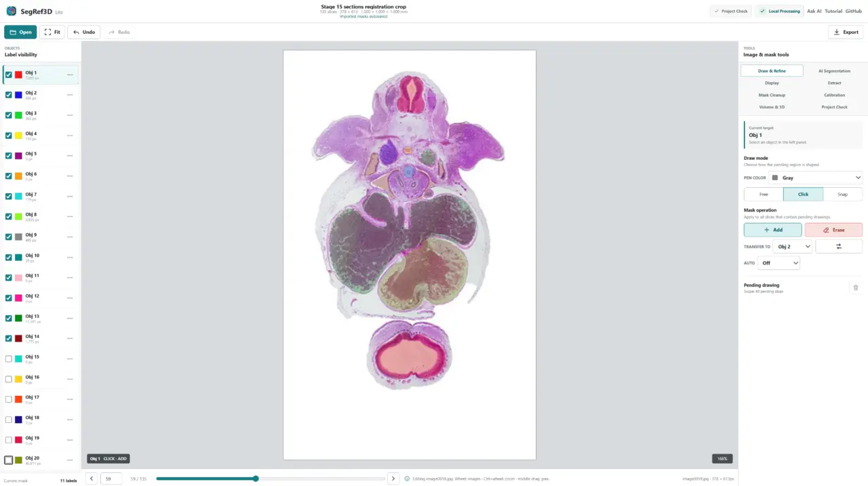Screen dimensions: 868x486
Task: Click Project Check in the header
Action: [730, 11]
